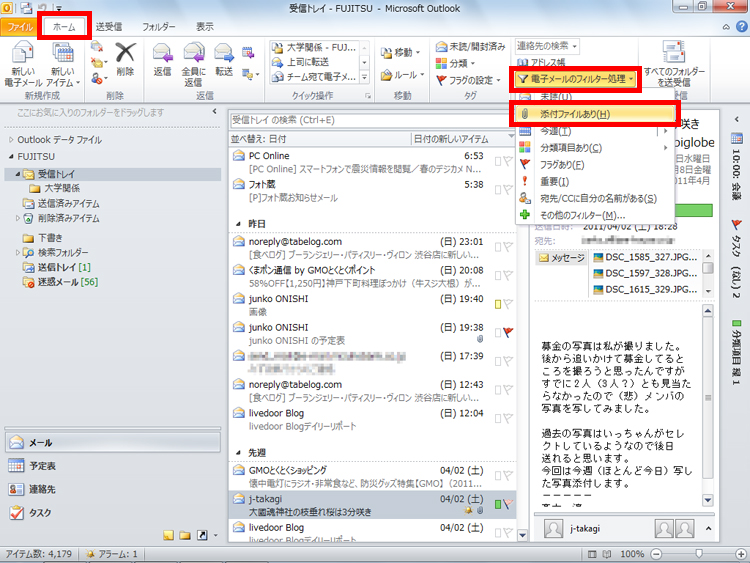Toggle flag on GMOとくとくショッピング message
Image resolution: width=750 pixels, height=563 pixels.
click(x=508, y=475)
